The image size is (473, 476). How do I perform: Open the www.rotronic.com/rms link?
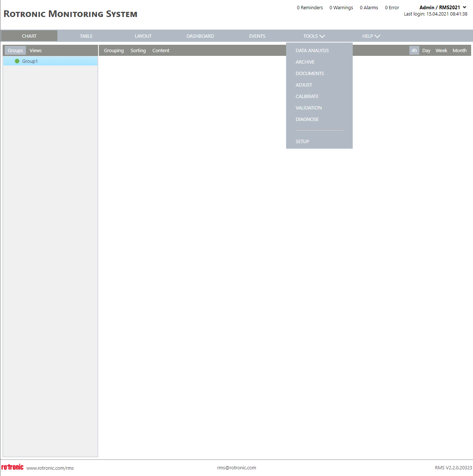[x=50, y=468]
